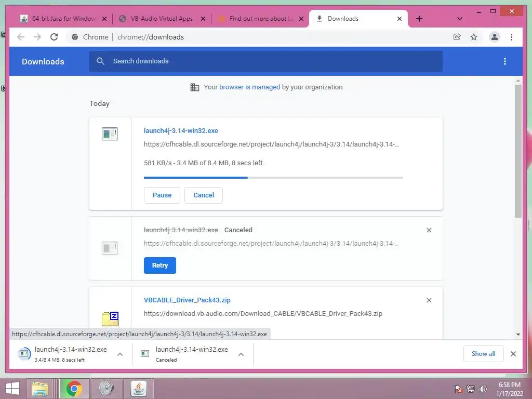The image size is (532, 399).
Task: Open the Java app in the taskbar
Action: click(138, 389)
